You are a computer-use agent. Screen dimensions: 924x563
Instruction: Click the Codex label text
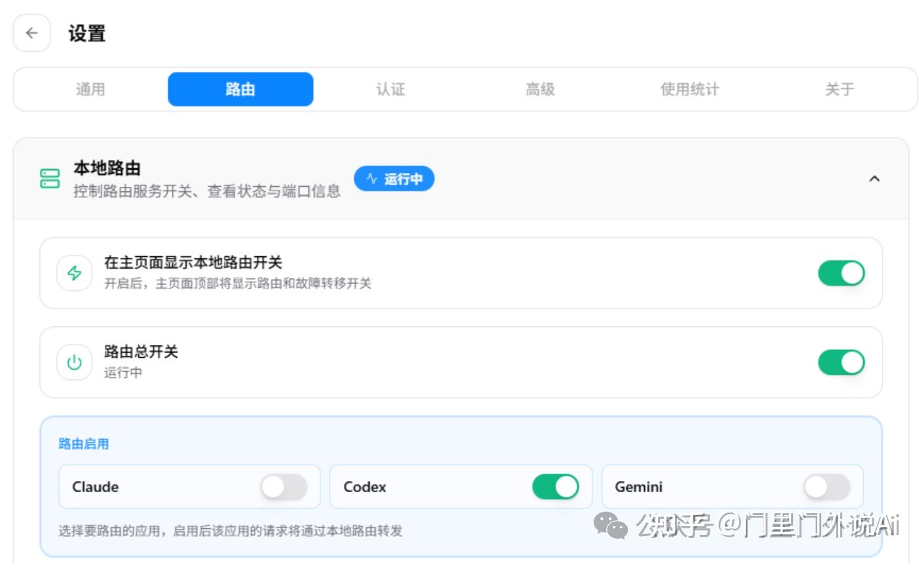tap(365, 487)
